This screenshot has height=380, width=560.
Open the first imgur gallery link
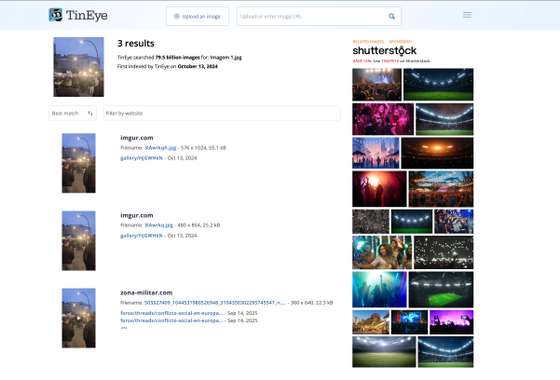tap(141, 158)
